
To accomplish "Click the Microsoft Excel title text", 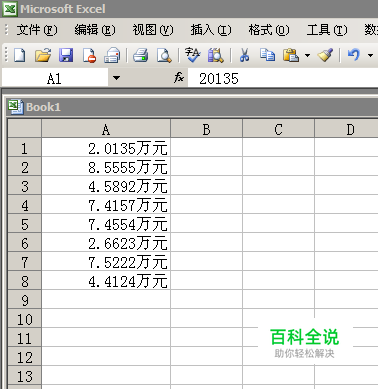I will (x=63, y=9).
